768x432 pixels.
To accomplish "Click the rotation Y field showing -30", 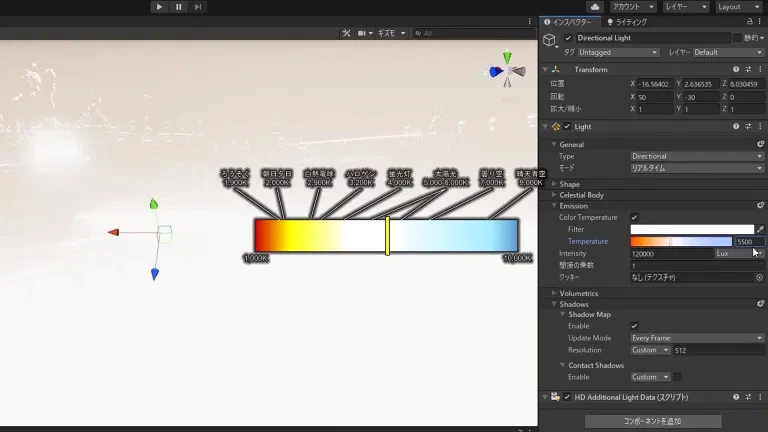I will (701, 97).
